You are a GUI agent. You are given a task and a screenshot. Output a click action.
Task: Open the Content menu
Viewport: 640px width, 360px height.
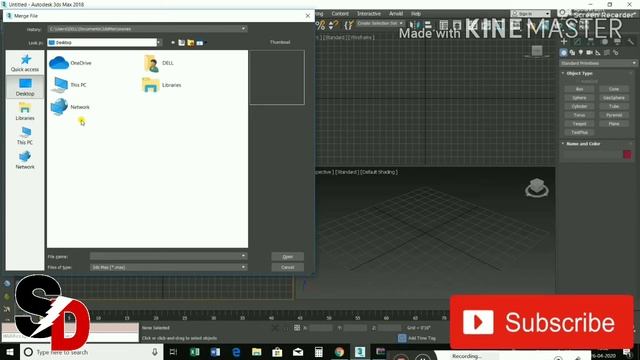click(340, 13)
